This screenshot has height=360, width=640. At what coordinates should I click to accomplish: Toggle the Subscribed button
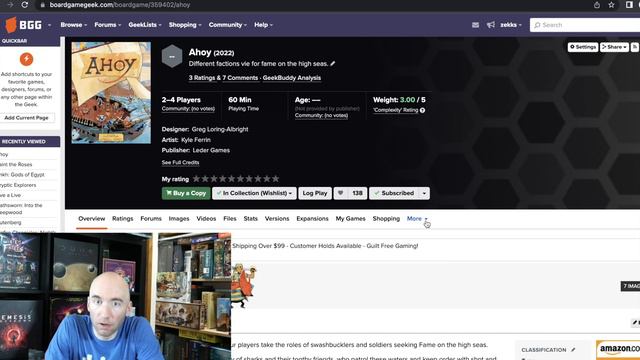[x=394, y=193]
